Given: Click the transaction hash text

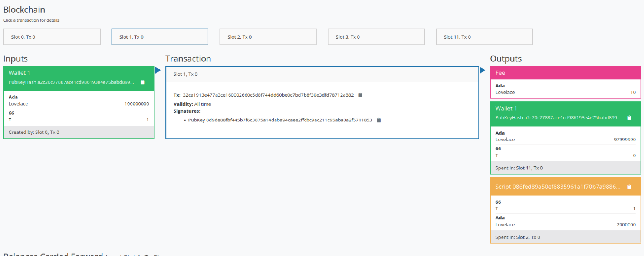Looking at the screenshot, I should (268, 95).
